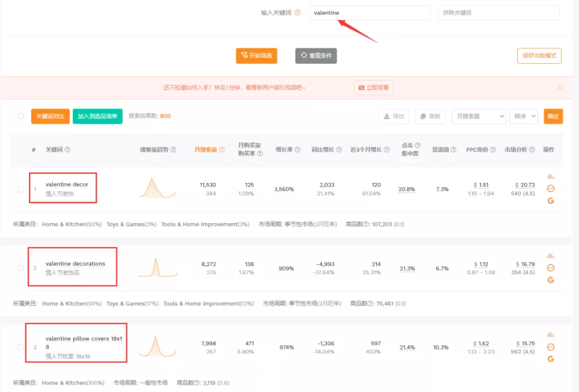Click help icon next to 月搜索量 header

[x=222, y=150]
